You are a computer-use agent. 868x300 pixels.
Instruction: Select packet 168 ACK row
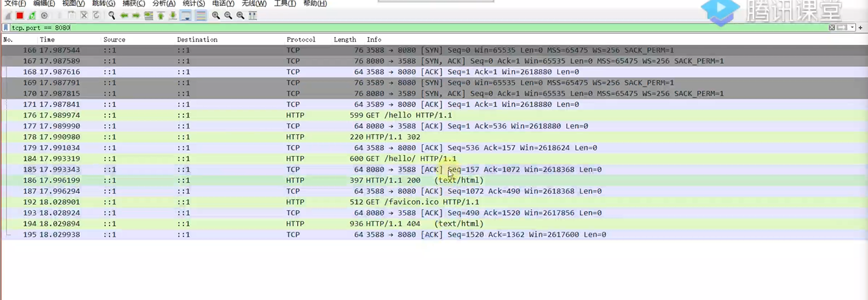click(x=434, y=72)
